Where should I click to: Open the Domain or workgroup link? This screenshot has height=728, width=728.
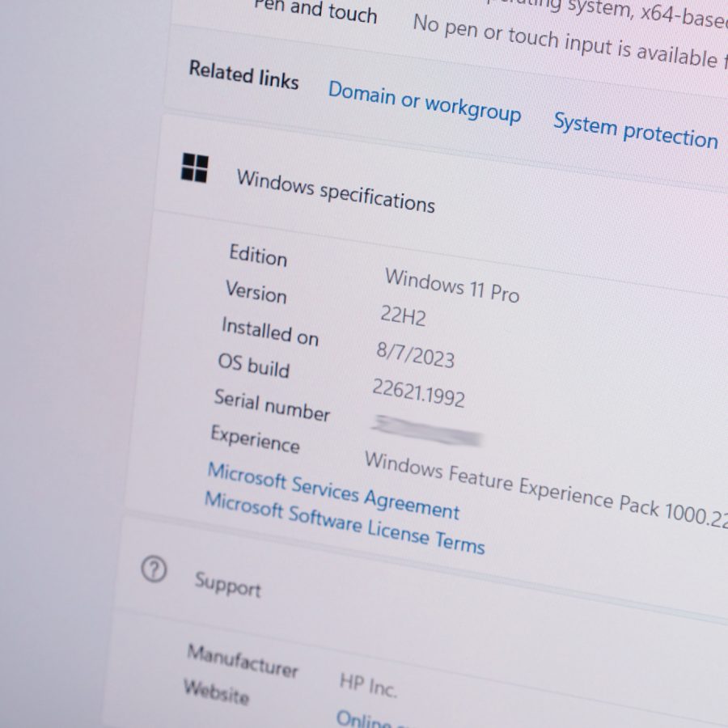pos(424,102)
